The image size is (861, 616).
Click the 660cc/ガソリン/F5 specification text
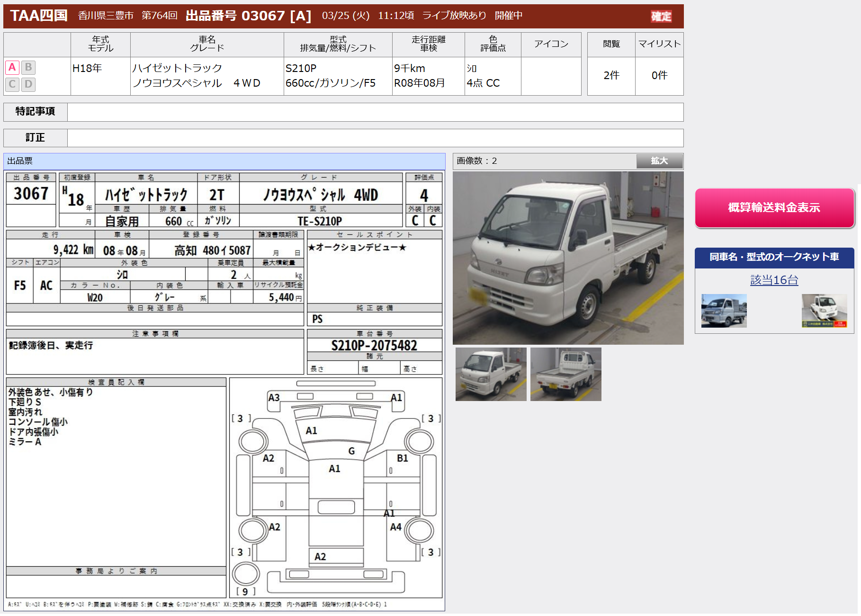coord(331,83)
